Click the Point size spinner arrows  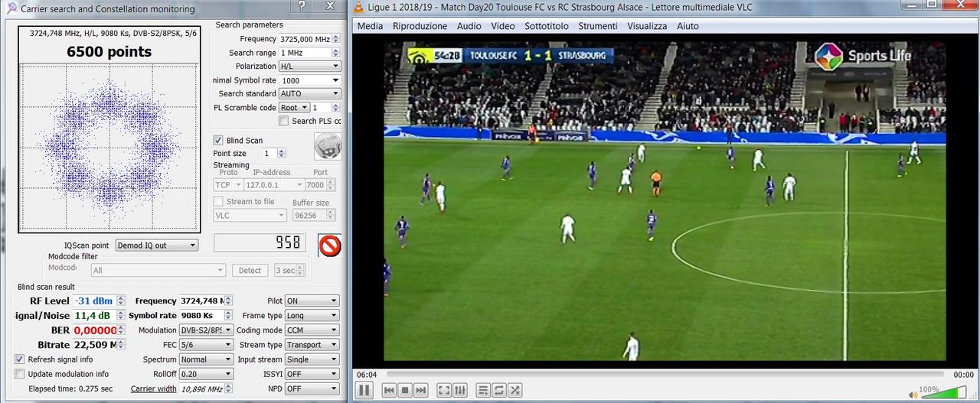pyautogui.click(x=282, y=154)
